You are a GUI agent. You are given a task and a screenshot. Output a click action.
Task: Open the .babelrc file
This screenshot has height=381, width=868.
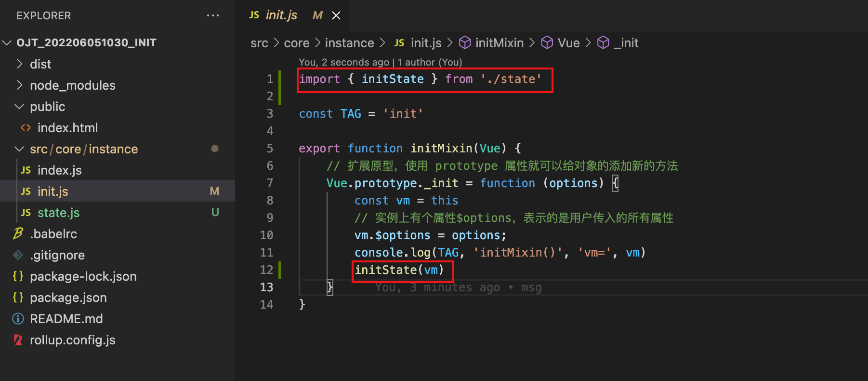tap(118, 233)
